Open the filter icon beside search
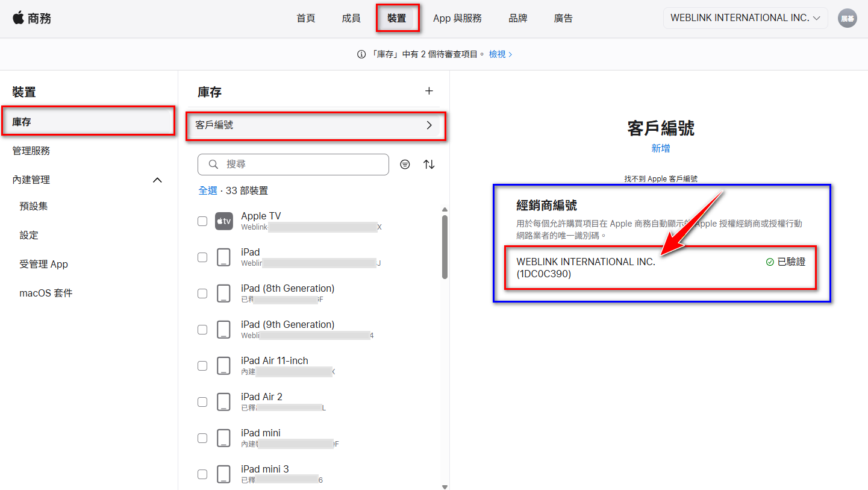Image resolution: width=868 pixels, height=490 pixels. click(405, 164)
